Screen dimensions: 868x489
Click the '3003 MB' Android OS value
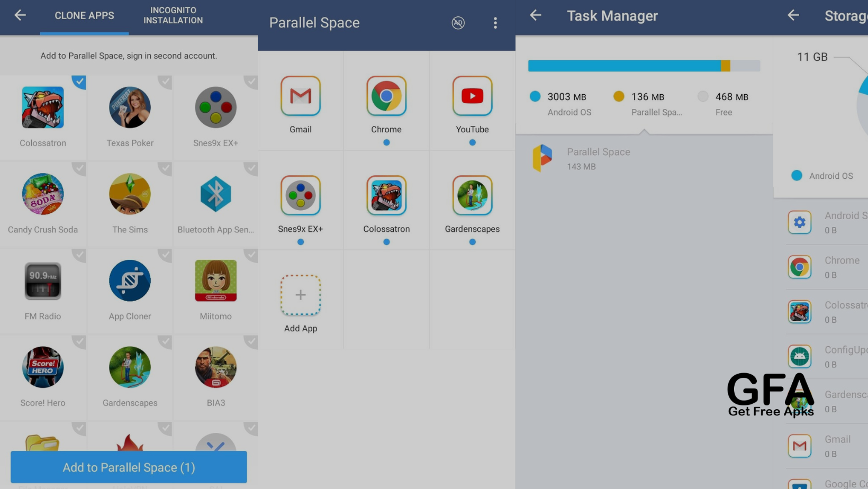coord(567,97)
